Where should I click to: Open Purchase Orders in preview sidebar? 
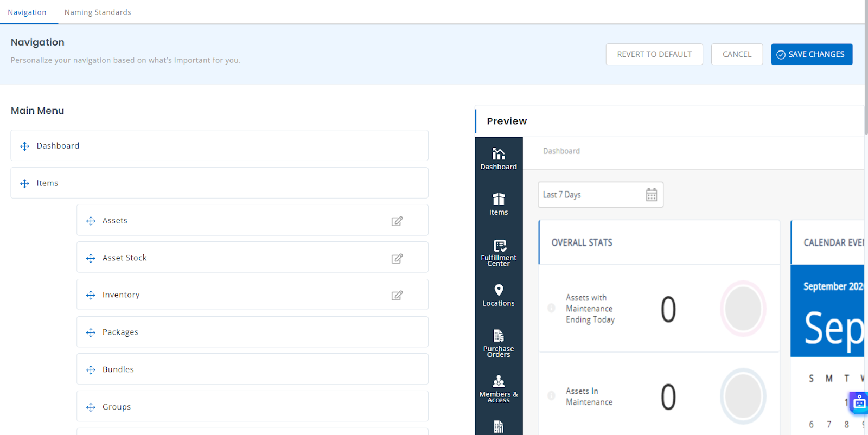[x=499, y=336]
